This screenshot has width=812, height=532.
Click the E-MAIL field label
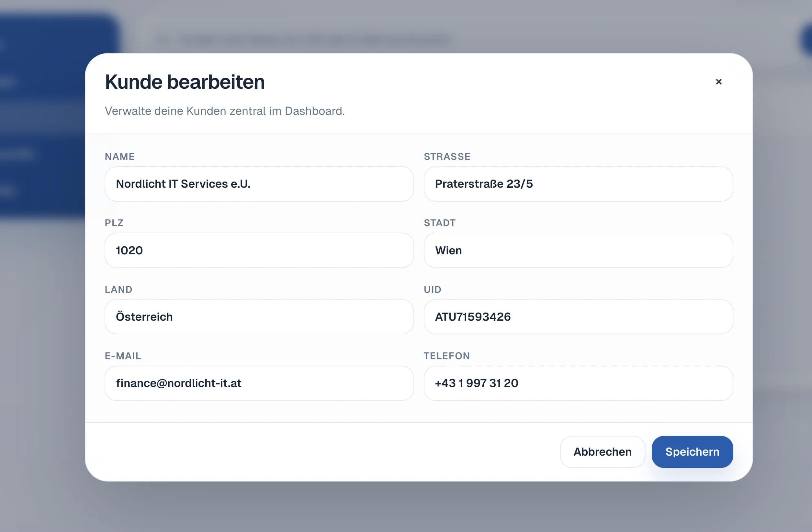(122, 356)
